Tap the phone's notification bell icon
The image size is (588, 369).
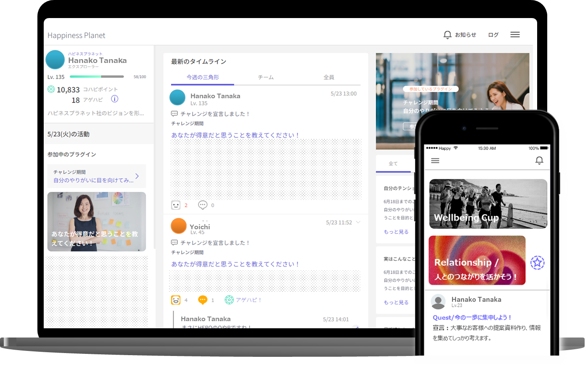click(539, 160)
